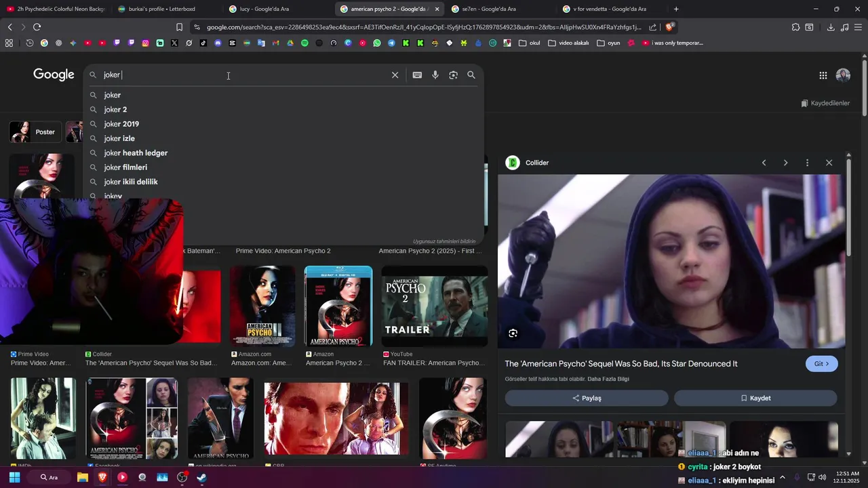The width and height of the screenshot is (868, 488).
Task: Submit search with the magnifier button
Action: click(471, 75)
